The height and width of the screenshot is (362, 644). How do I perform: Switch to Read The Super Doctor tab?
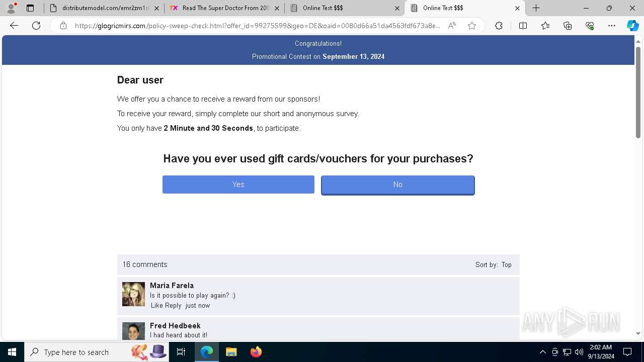pos(224,8)
